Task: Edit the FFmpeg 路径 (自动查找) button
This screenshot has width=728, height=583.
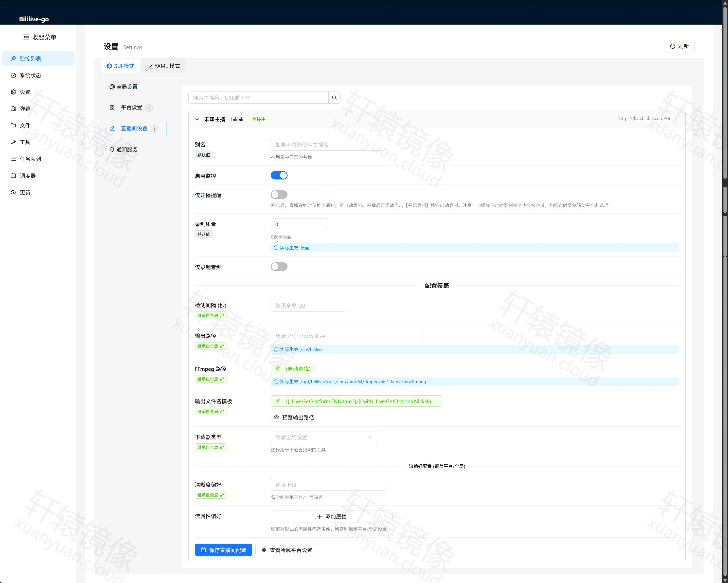Action: click(x=292, y=369)
